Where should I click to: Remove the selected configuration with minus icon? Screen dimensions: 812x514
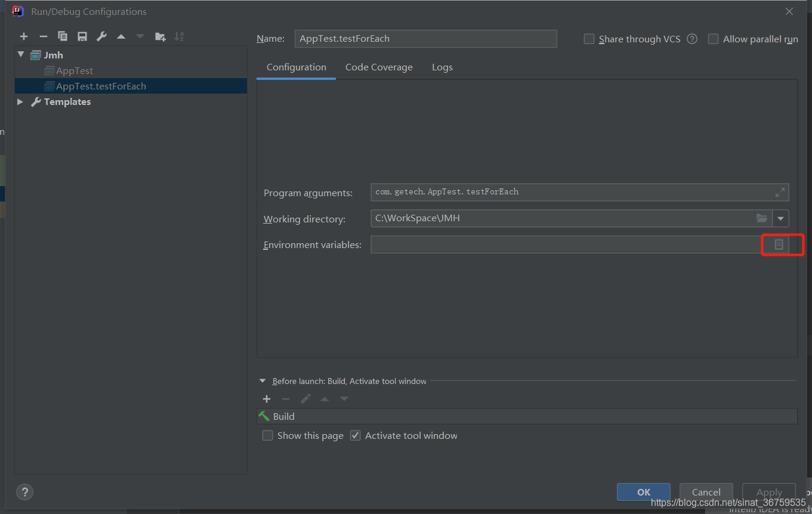tap(43, 36)
